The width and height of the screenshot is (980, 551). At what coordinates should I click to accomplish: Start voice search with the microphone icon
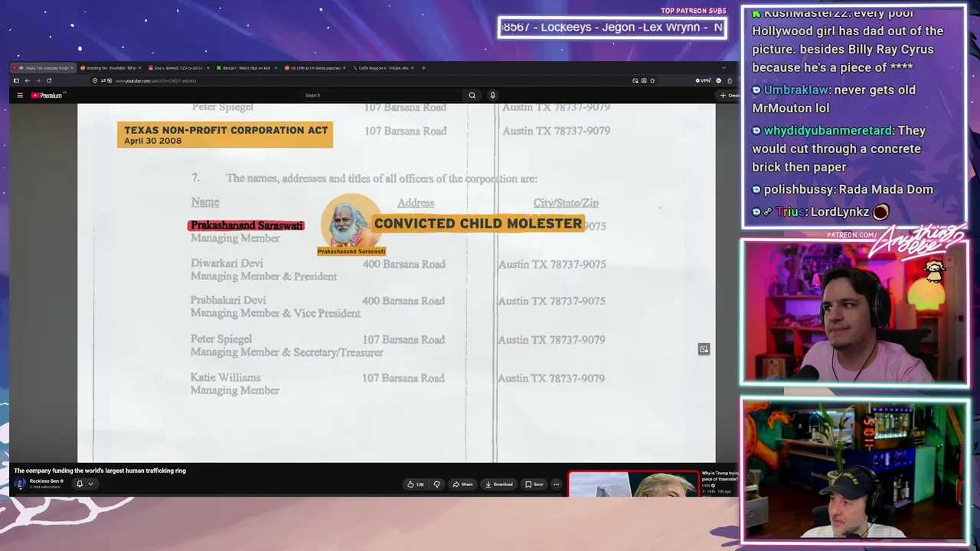pyautogui.click(x=492, y=96)
